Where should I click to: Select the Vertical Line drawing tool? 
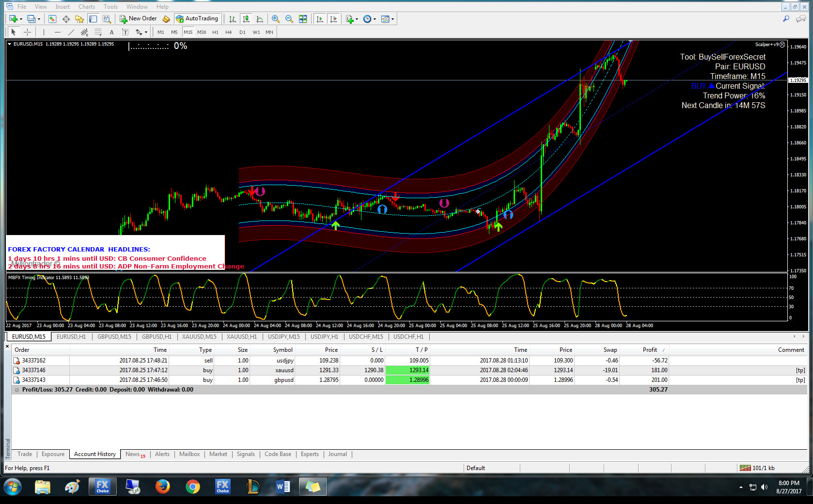point(44,32)
